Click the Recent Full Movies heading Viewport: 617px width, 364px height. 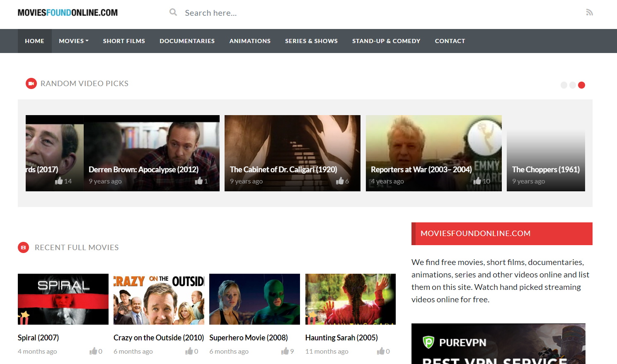click(77, 248)
